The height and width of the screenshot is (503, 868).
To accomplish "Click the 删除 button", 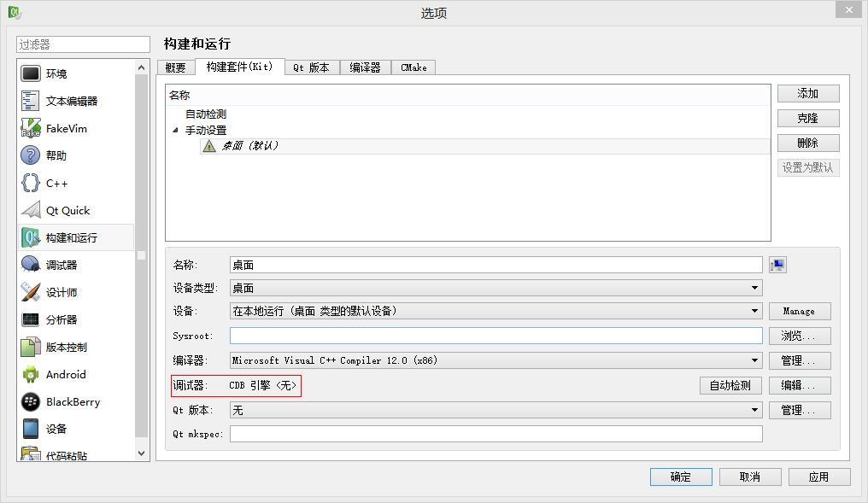I will [808, 143].
